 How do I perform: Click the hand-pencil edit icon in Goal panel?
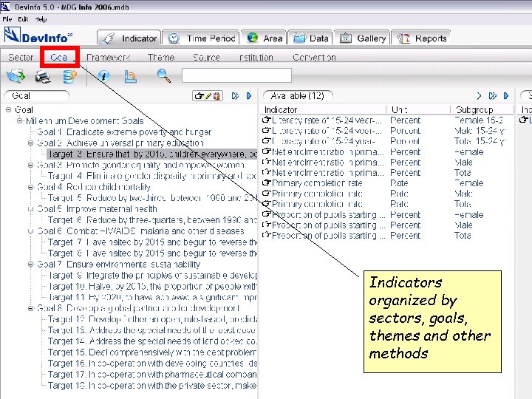[208, 96]
